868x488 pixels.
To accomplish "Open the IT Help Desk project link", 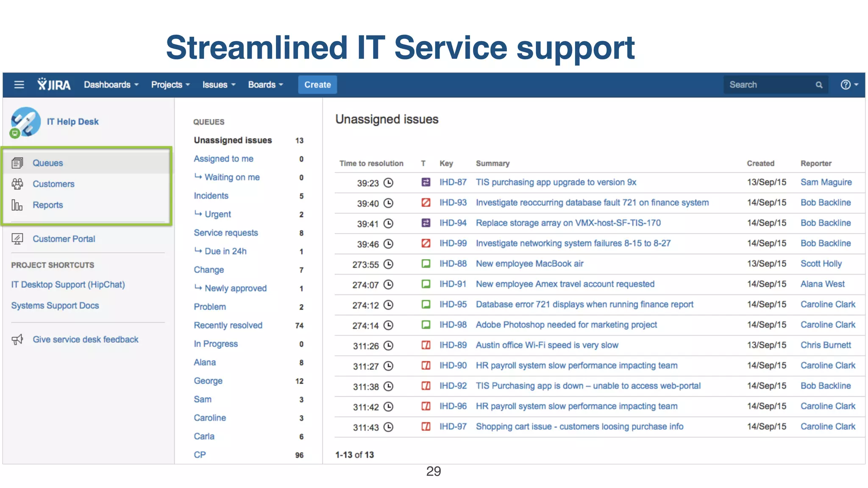I will point(72,122).
